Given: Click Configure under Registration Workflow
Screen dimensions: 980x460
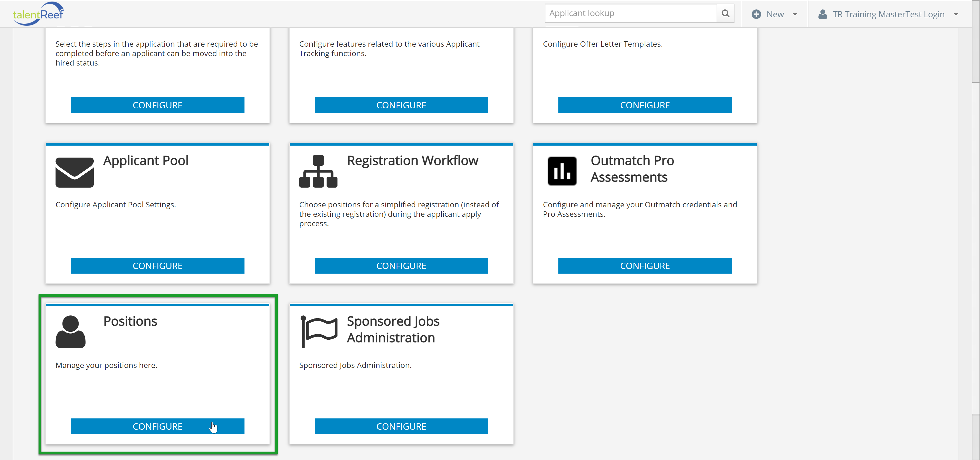Looking at the screenshot, I should tap(401, 265).
